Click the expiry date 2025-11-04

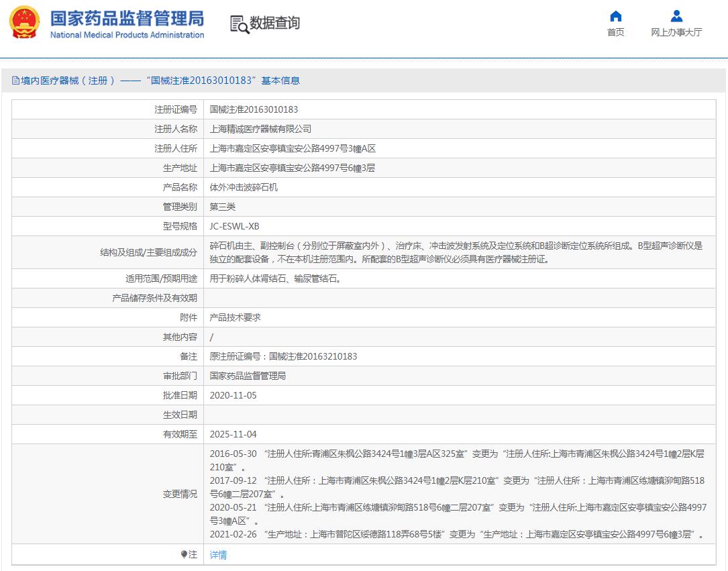click(x=233, y=435)
